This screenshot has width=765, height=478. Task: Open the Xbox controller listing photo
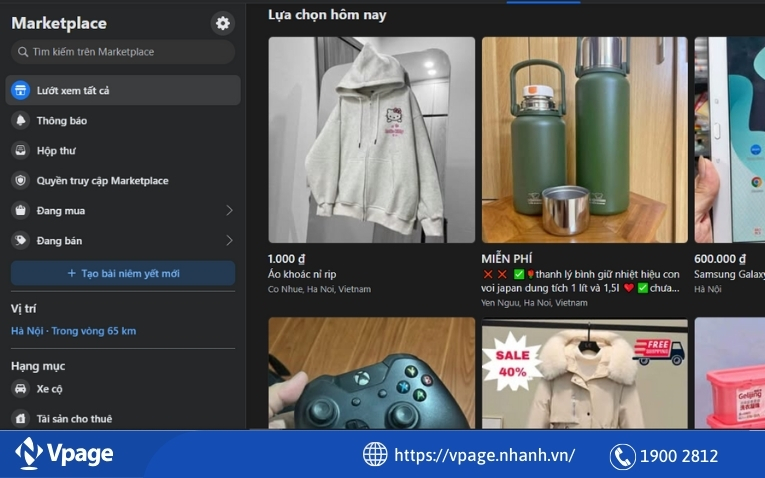click(371, 374)
